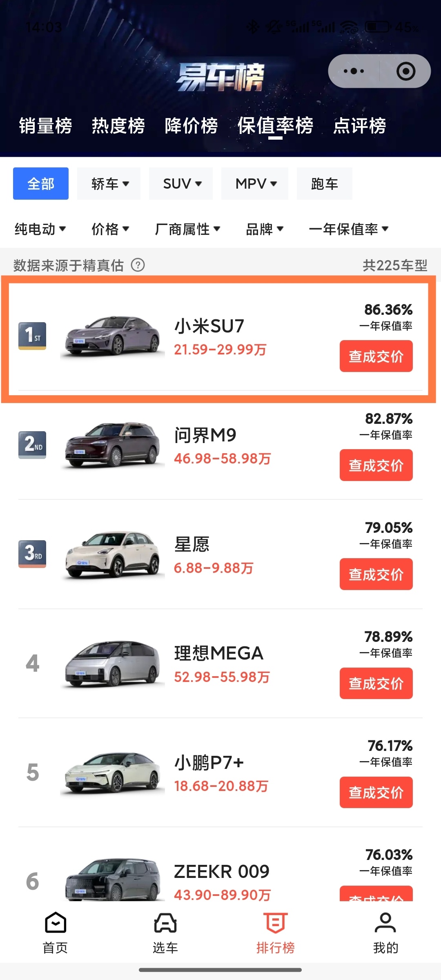441x980 pixels.
Task: Tap the data source help question icon
Action: tap(138, 265)
